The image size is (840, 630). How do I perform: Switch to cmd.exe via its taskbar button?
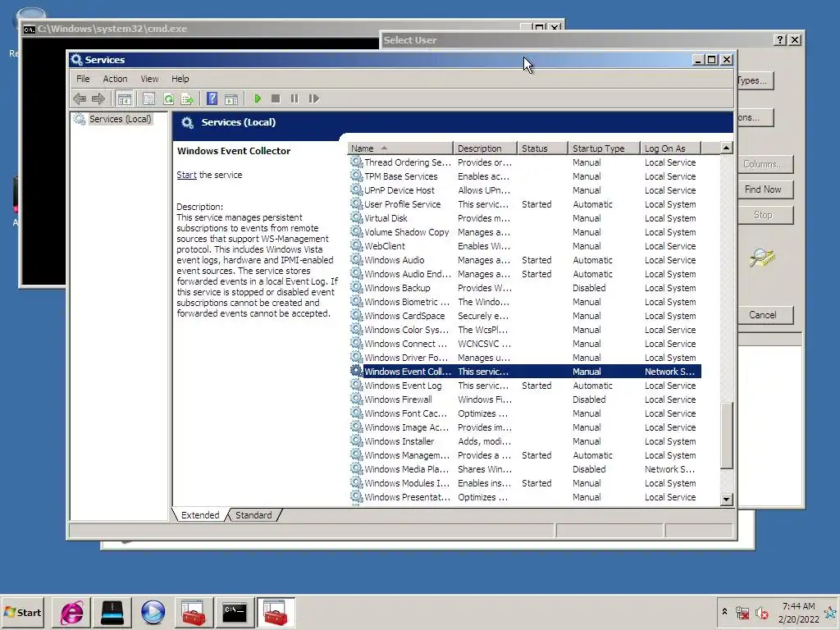point(235,612)
